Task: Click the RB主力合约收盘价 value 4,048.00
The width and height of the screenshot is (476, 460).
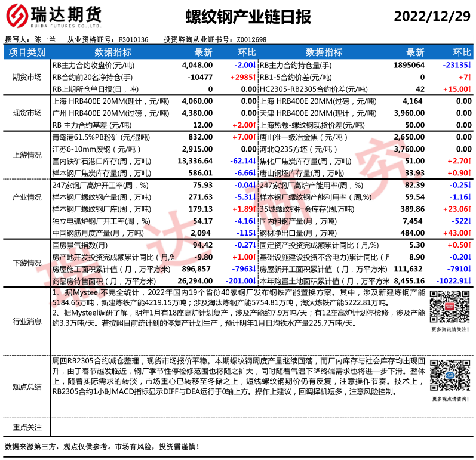Action: (196, 66)
